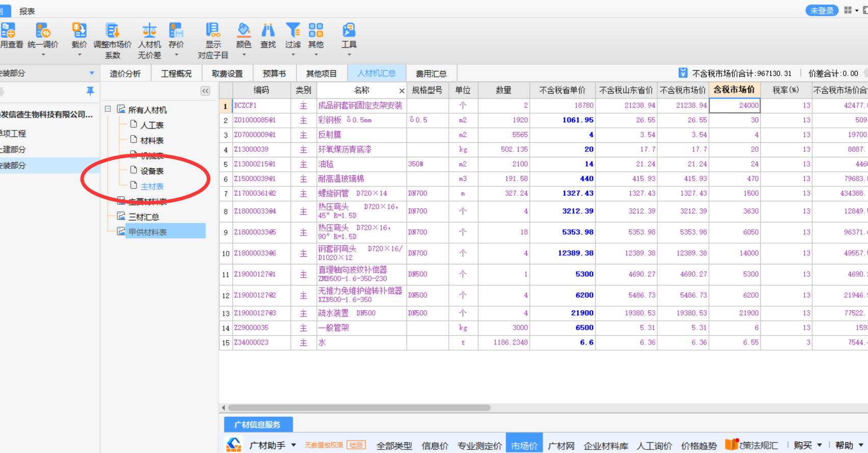Click the 统一调价 toolbar icon
The height and width of the screenshot is (453, 868).
[43, 31]
